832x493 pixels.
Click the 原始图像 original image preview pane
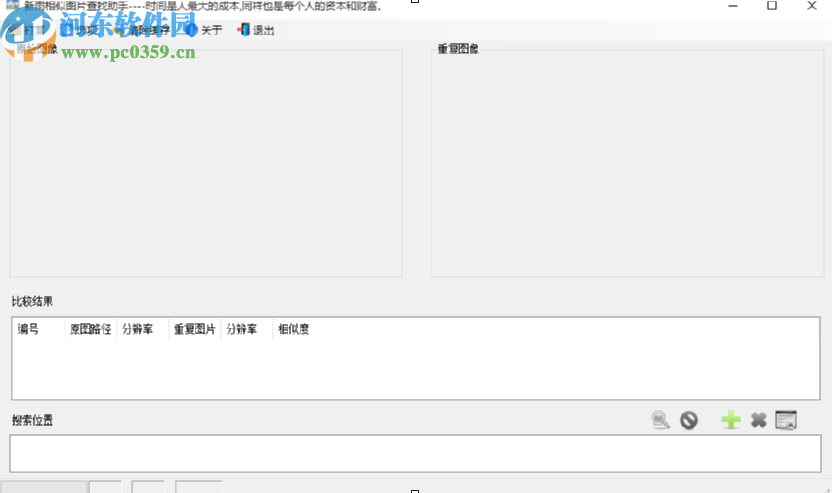[206, 163]
